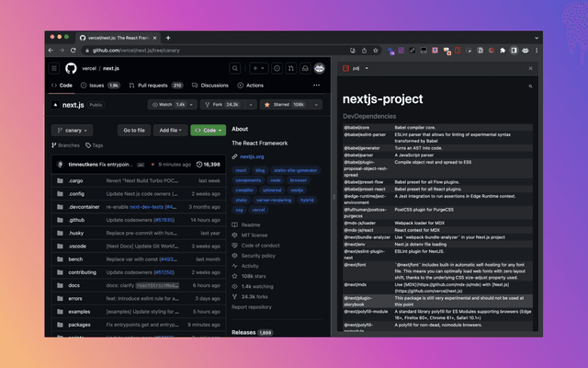Viewport: 588px width, 368px height.
Task: Open the create new plus dropdown
Action: 258,68
